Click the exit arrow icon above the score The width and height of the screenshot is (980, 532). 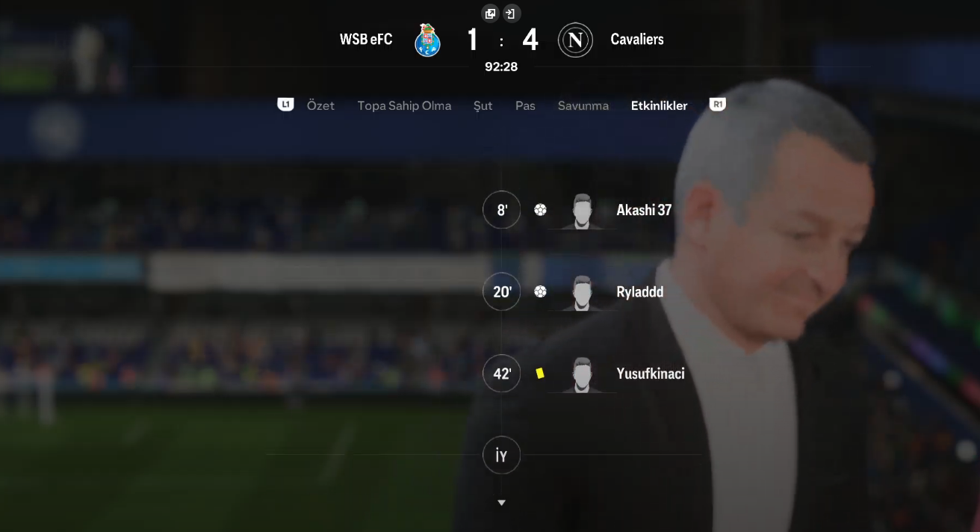tap(511, 13)
